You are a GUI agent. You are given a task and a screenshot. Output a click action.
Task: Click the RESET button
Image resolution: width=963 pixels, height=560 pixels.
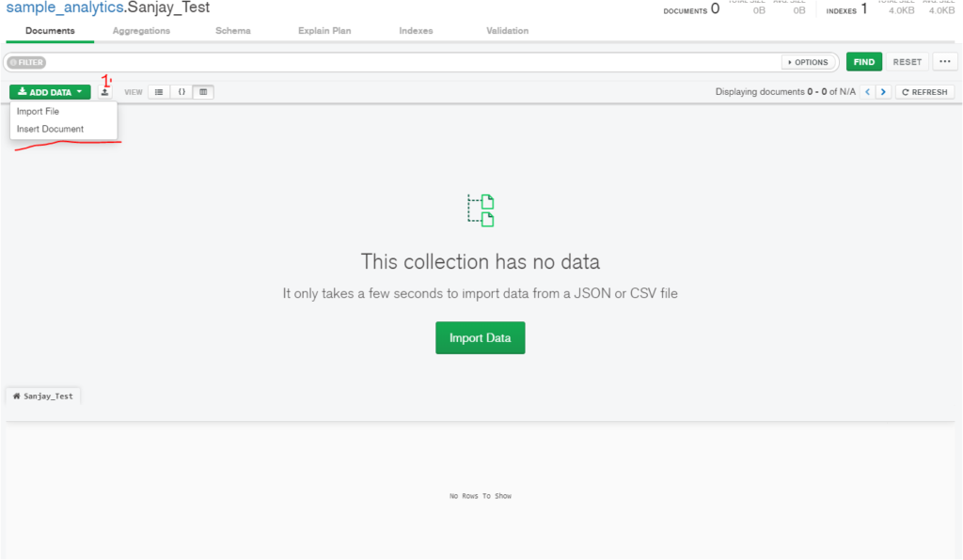pyautogui.click(x=908, y=62)
